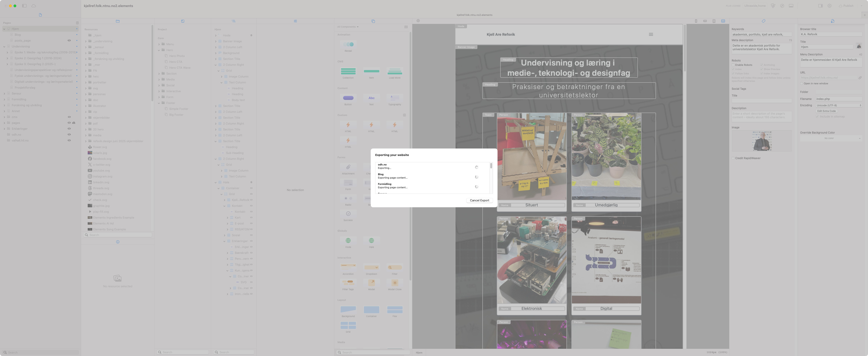
Task: Open the All Components dropdown
Action: point(348,27)
